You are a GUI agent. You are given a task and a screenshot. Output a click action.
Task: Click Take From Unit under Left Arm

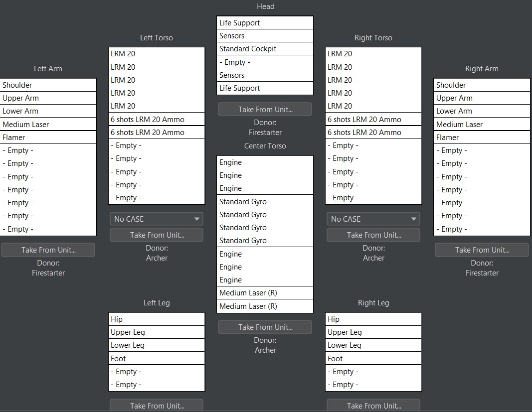pos(48,250)
